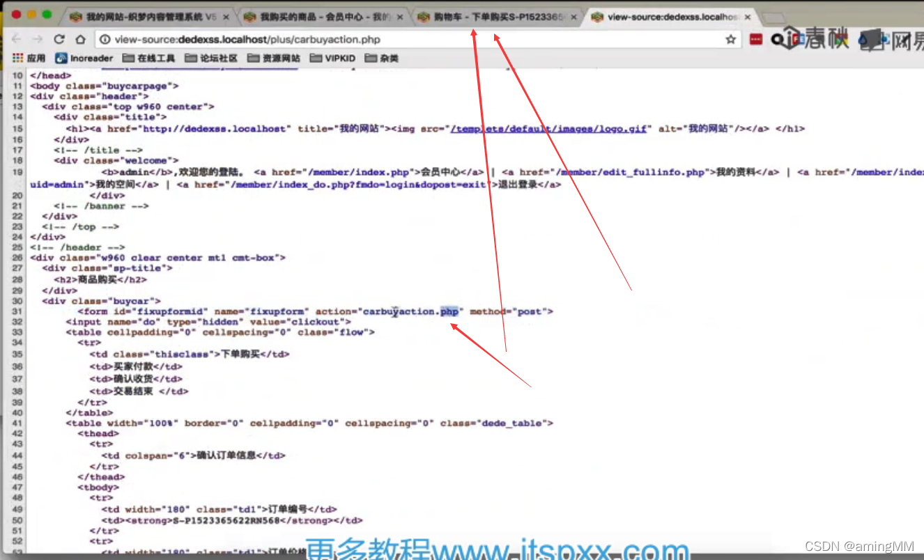This screenshot has width=924, height=560.
Task: Click the <div class="welcome"> line
Action: tap(116, 161)
